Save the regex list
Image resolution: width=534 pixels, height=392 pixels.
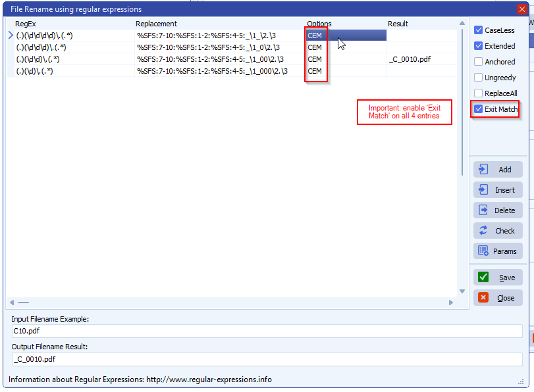(498, 278)
